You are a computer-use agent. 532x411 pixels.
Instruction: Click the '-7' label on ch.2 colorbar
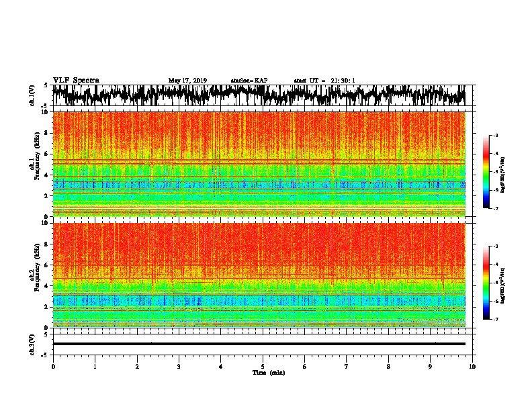pos(496,320)
